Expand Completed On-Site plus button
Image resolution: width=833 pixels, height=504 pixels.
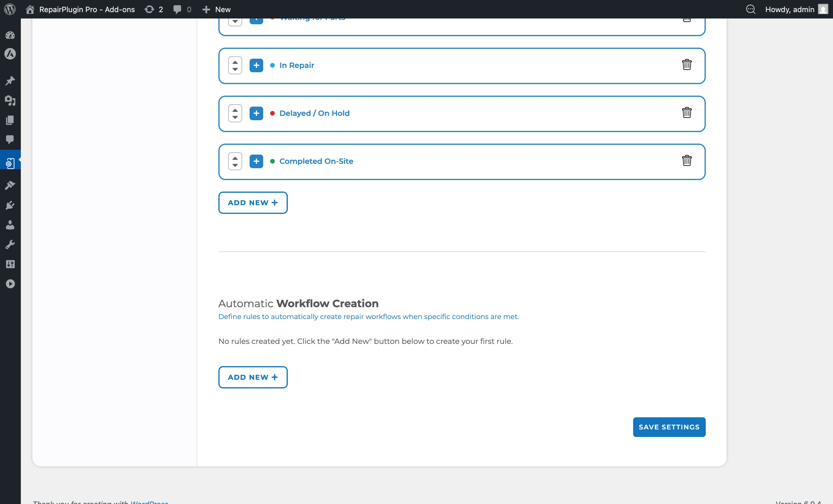(256, 161)
